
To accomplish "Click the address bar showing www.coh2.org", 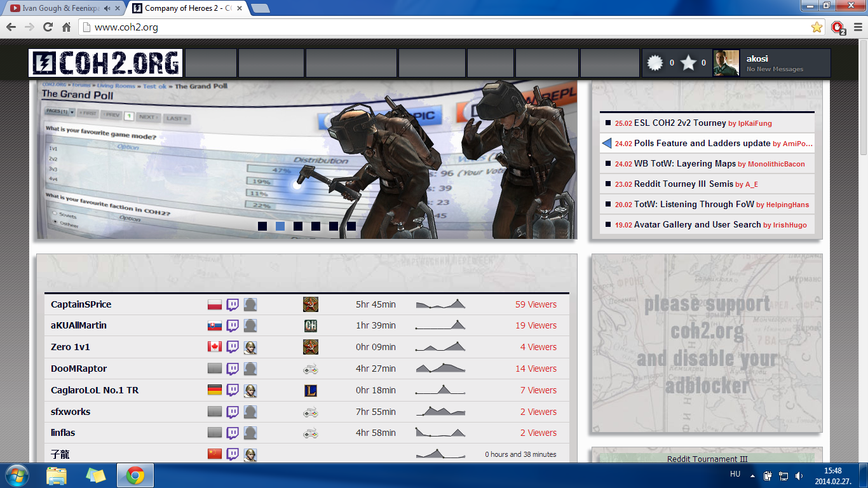I will (x=445, y=27).
